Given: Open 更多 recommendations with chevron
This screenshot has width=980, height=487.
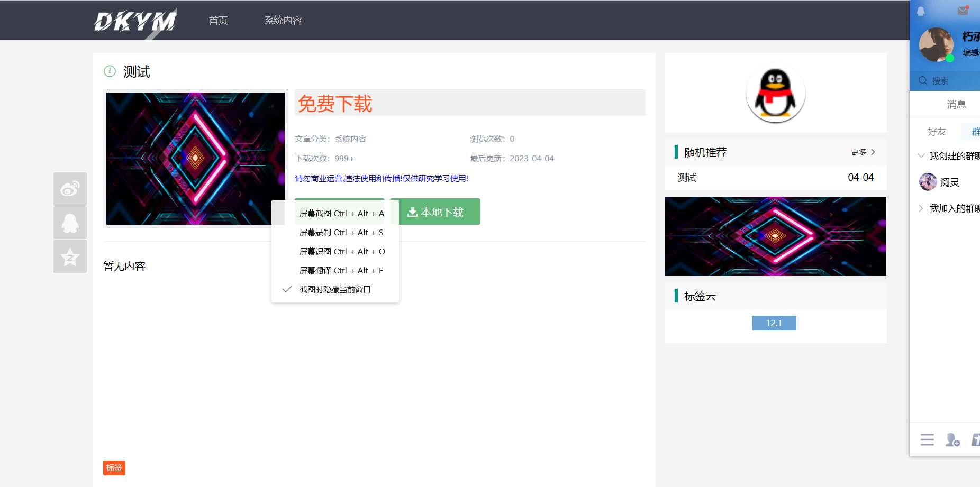Looking at the screenshot, I should pyautogui.click(x=862, y=152).
